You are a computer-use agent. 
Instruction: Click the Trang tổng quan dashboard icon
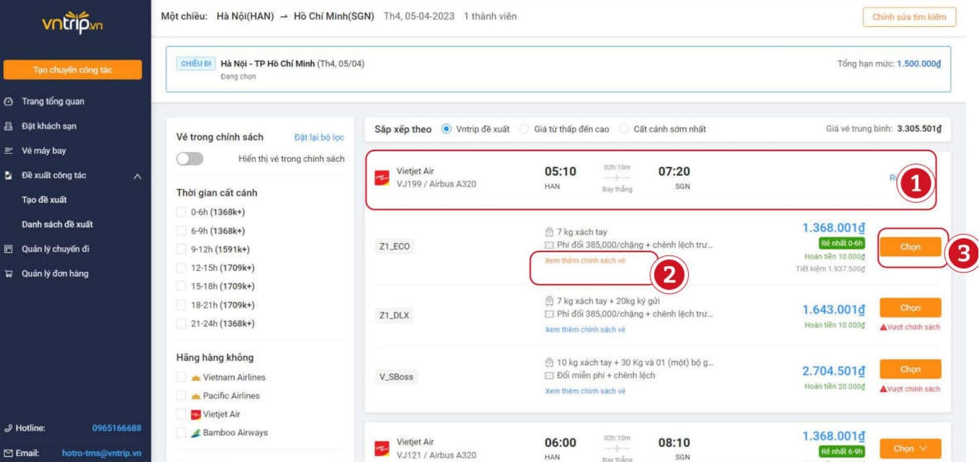click(8, 102)
